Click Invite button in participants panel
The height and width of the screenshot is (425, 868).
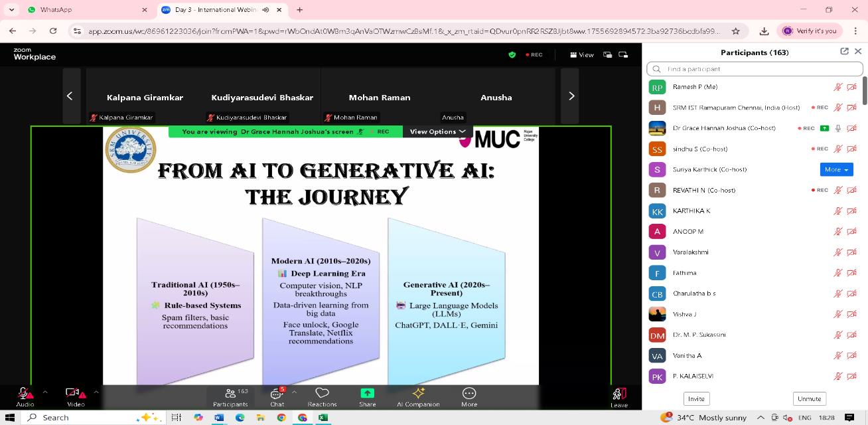(x=696, y=398)
